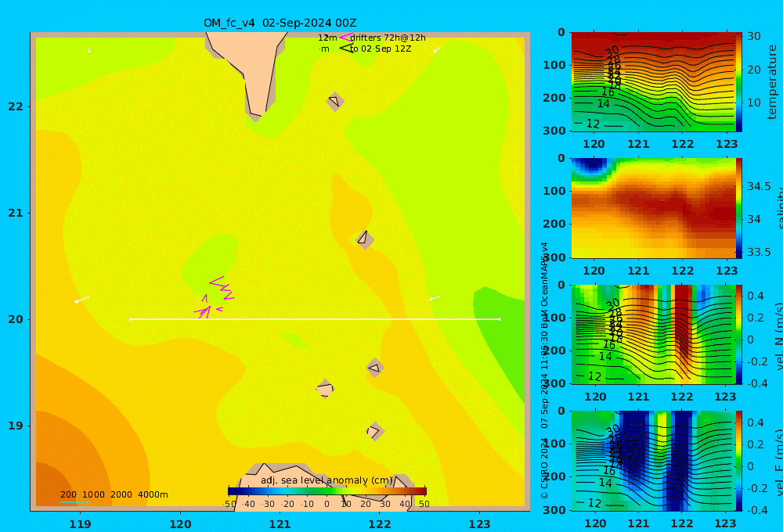Click the white transect line at latitude 20
783x532 pixels.
coord(315,319)
